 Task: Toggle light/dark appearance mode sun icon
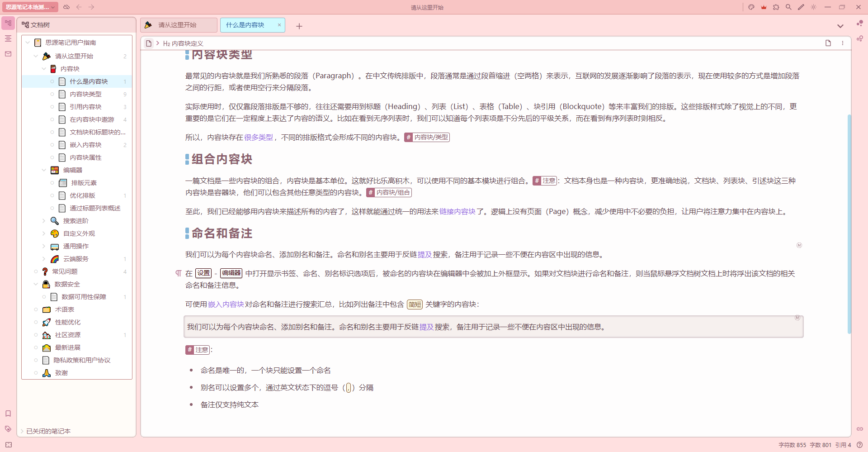tap(814, 7)
